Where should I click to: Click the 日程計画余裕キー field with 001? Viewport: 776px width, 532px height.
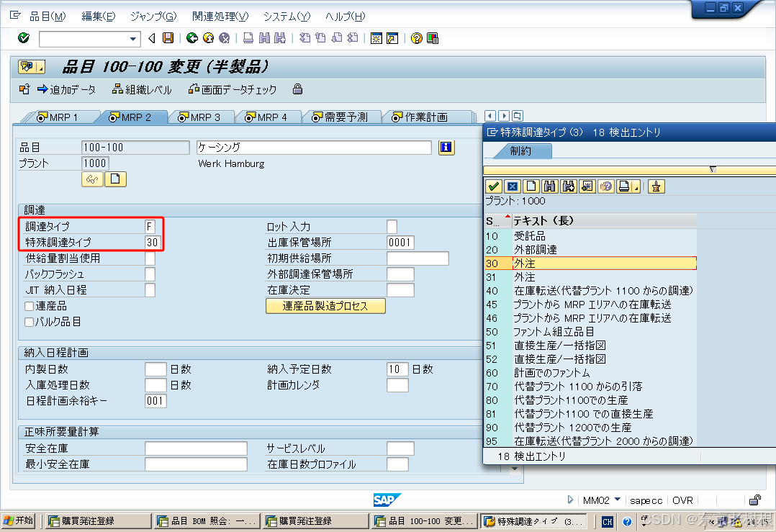(x=155, y=401)
